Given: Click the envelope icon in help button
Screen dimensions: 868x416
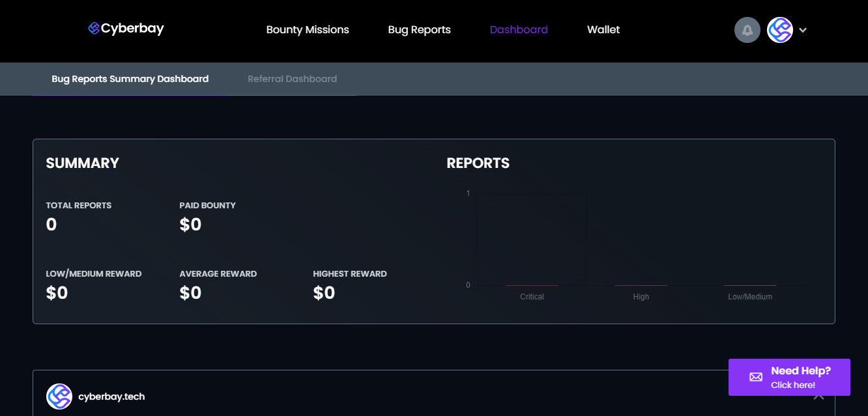Looking at the screenshot, I should point(756,377).
